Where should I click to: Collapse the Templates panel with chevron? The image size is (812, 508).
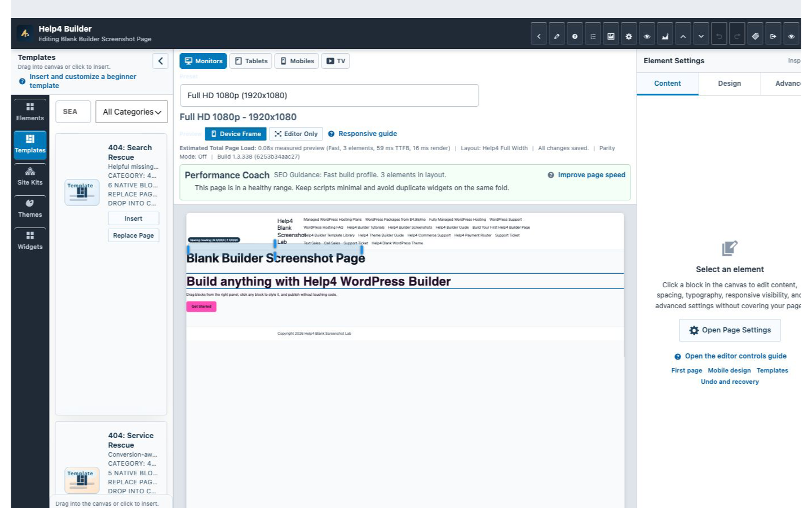[x=160, y=61]
